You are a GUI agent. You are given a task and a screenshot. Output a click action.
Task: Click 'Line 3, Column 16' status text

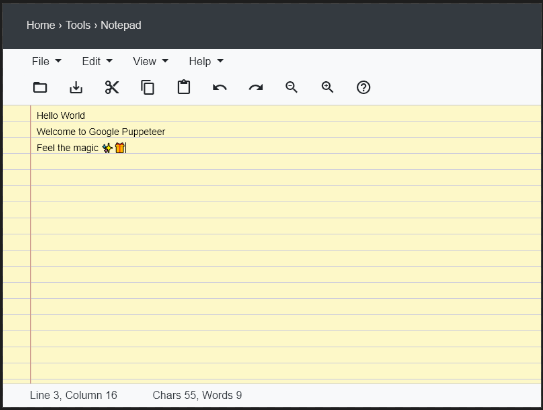(x=73, y=395)
